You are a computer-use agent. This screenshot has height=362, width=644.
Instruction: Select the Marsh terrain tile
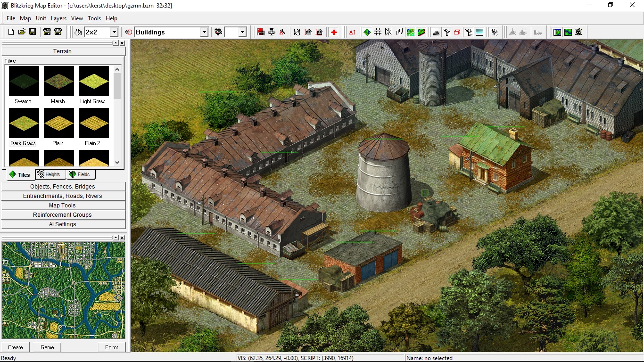(58, 85)
